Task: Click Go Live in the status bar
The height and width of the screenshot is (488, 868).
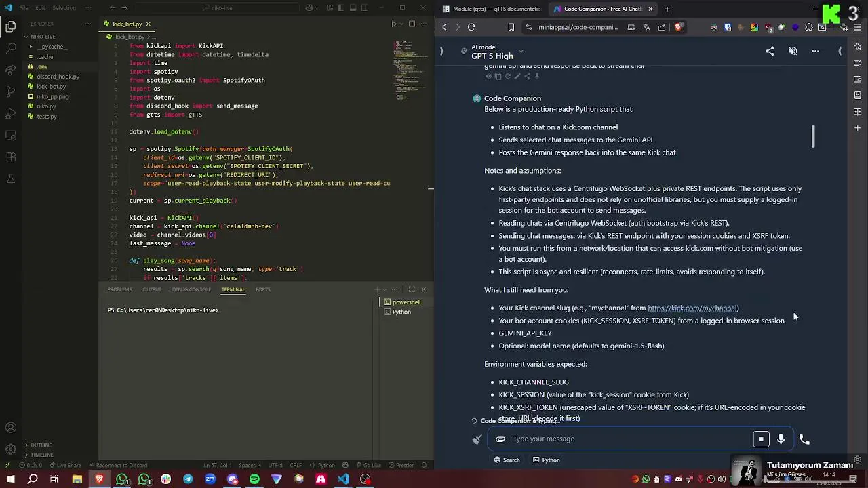Action: click(370, 466)
